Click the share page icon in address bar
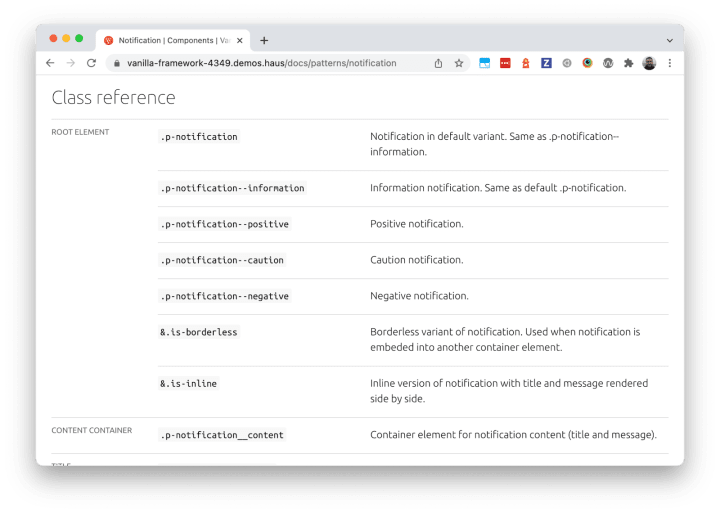The width and height of the screenshot is (720, 513). pos(438,63)
